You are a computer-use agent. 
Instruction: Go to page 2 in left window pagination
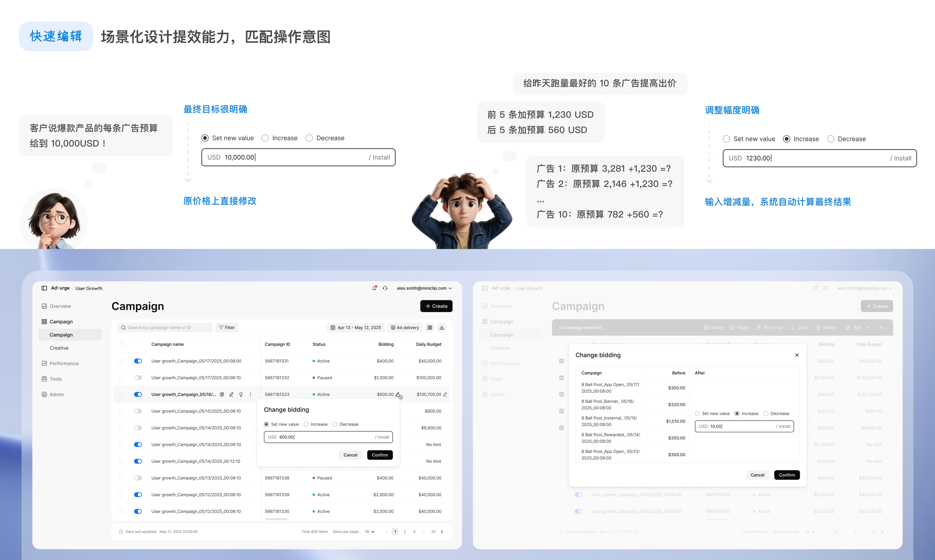pyautogui.click(x=404, y=532)
